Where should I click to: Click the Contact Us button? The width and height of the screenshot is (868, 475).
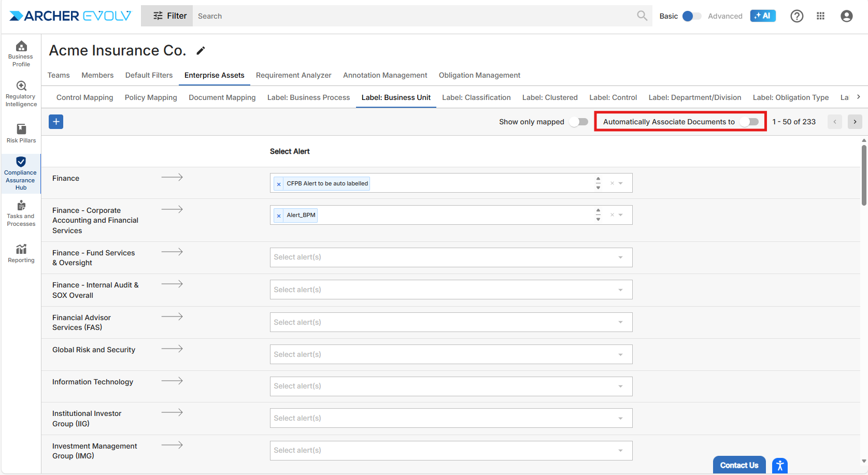point(739,465)
